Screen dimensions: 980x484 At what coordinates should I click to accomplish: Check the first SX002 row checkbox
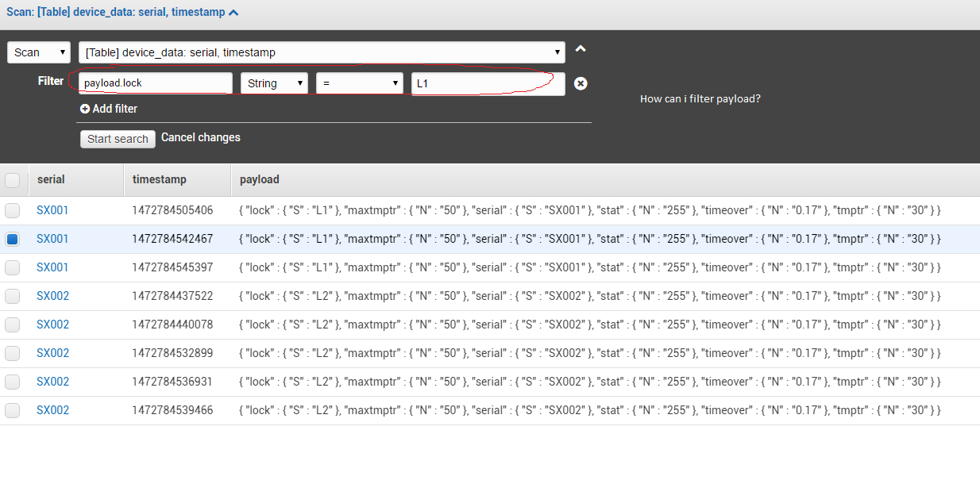[x=13, y=296]
